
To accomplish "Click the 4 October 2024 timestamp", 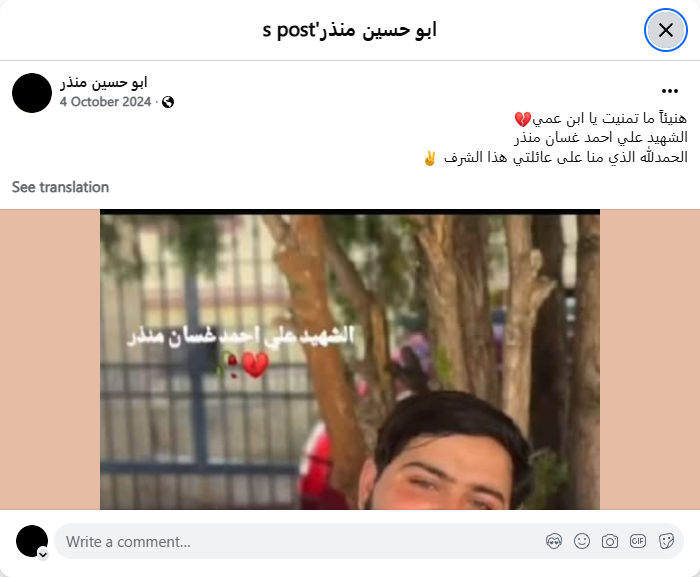I will click(x=105, y=102).
